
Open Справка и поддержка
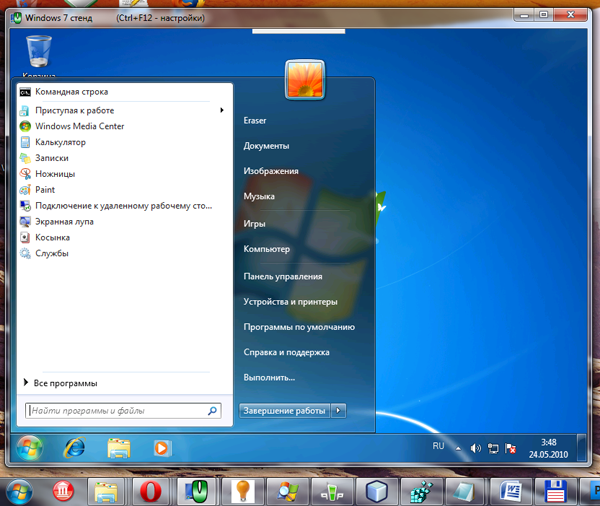pos(286,353)
